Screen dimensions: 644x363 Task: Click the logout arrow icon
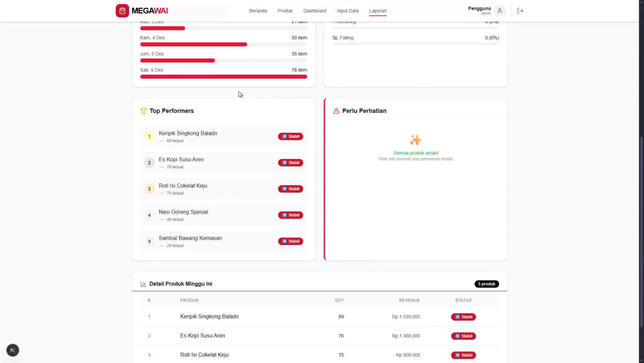tap(520, 11)
